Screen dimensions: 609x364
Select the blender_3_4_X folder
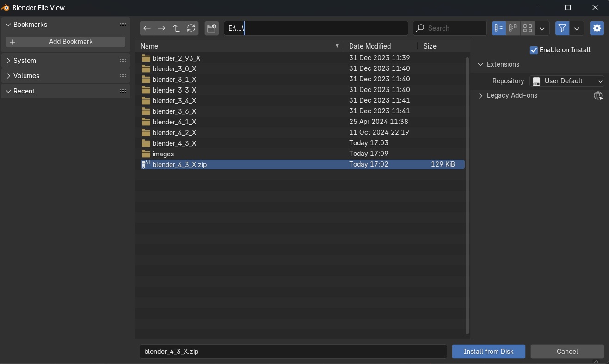click(302, 101)
